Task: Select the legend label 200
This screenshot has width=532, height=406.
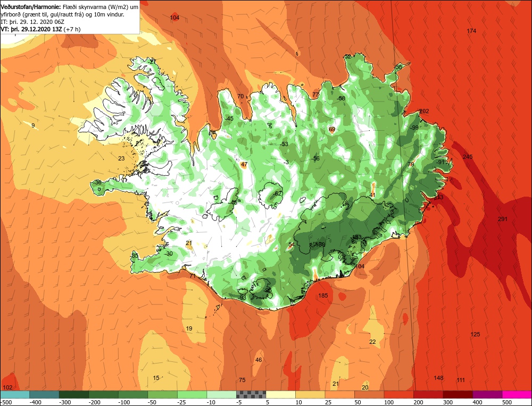Action: [418, 402]
